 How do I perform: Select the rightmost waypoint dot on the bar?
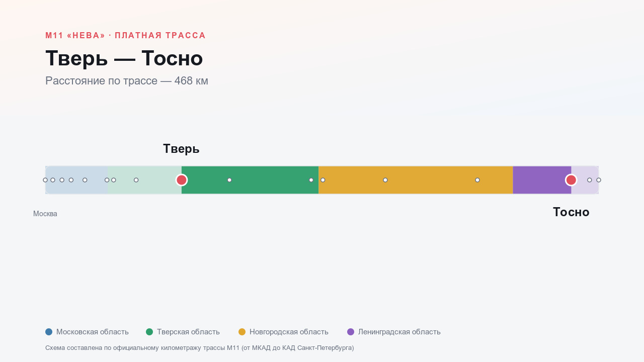point(599,180)
